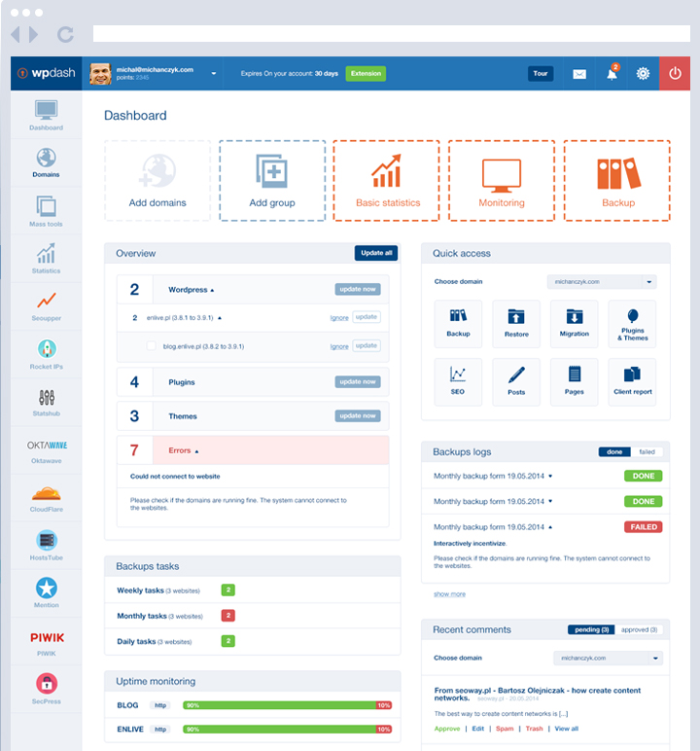The image size is (700, 751).
Task: Open the CloudFlare sidebar icon
Action: coord(46,498)
